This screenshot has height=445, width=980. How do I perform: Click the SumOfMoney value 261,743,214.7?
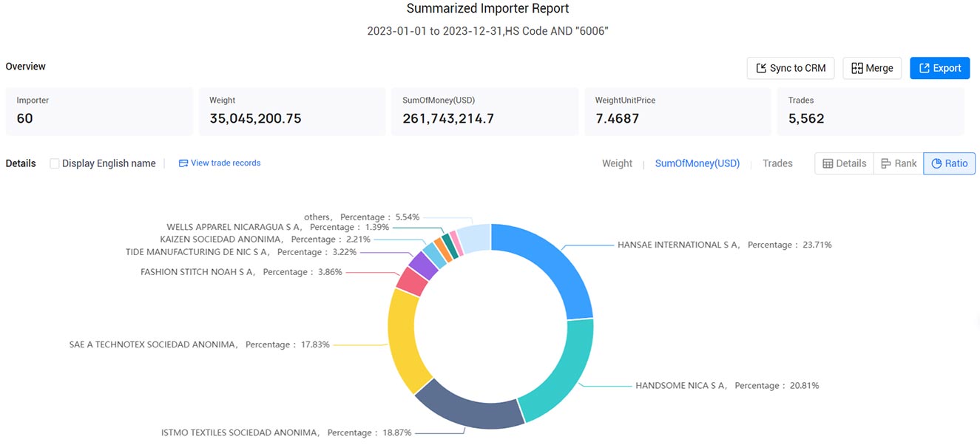click(x=448, y=118)
